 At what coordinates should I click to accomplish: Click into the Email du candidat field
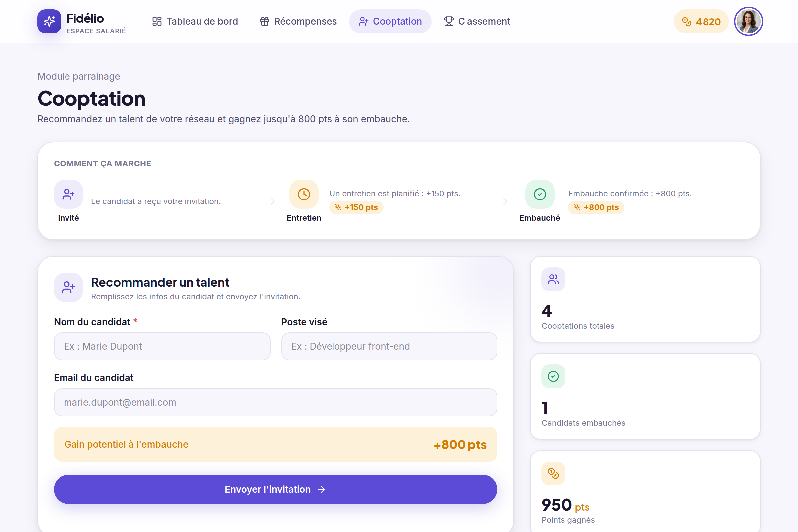click(x=276, y=402)
